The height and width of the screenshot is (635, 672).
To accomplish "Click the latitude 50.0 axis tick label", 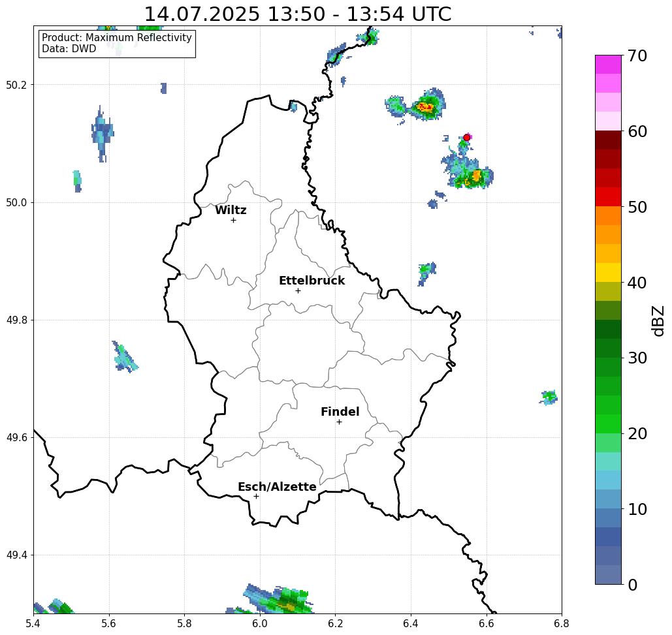I will (x=16, y=202).
